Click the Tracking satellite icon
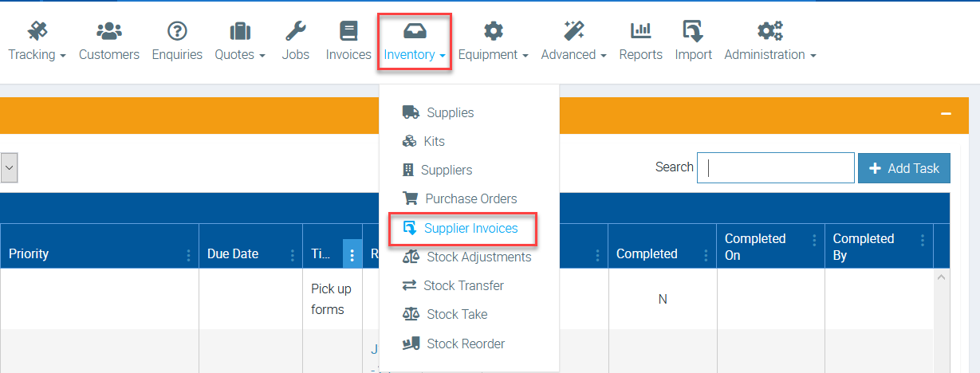The height and width of the screenshot is (373, 980). point(37,31)
